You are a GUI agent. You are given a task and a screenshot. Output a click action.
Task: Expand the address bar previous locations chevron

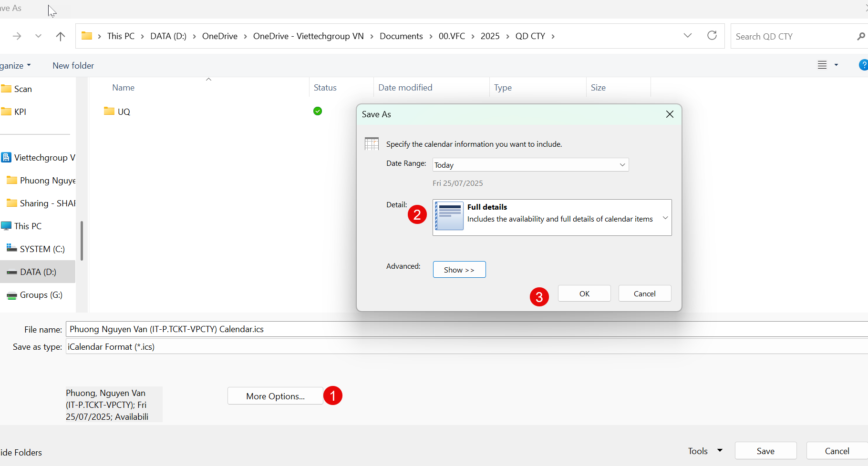click(x=687, y=36)
